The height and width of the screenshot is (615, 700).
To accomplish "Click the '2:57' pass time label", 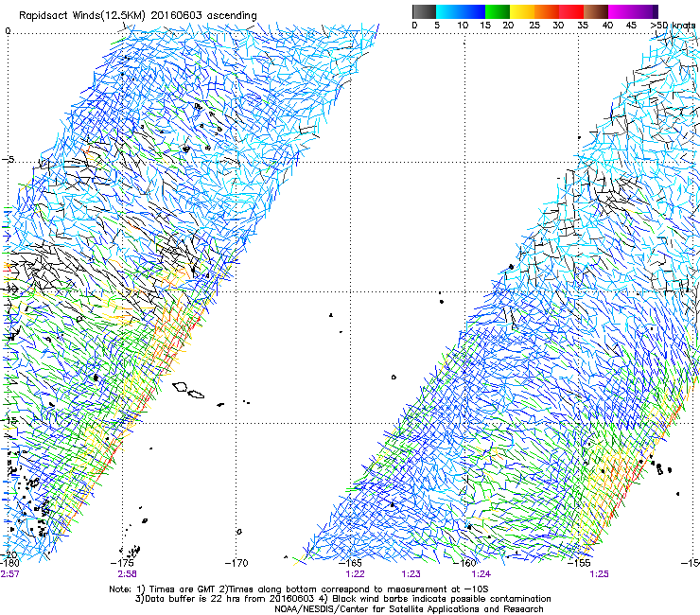I will coord(9,574).
